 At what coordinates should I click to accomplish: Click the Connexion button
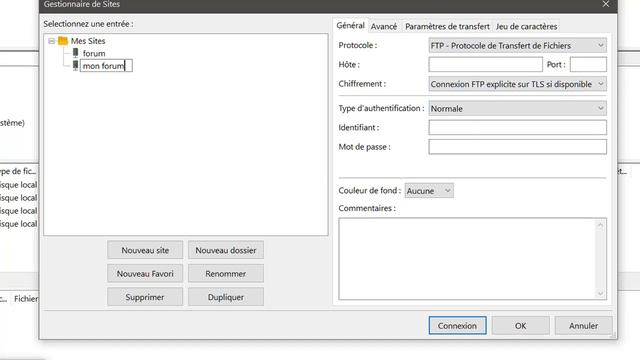pos(457,326)
